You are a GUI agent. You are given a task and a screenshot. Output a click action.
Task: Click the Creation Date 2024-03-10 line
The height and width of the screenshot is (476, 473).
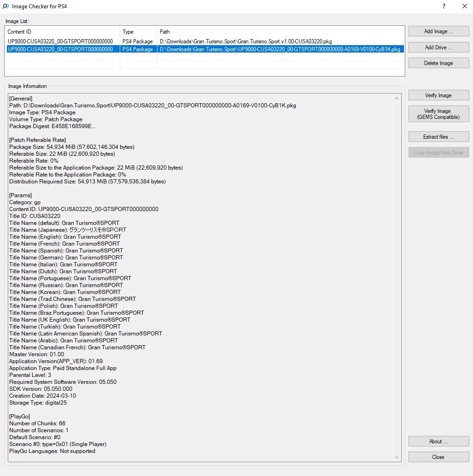pos(42,396)
